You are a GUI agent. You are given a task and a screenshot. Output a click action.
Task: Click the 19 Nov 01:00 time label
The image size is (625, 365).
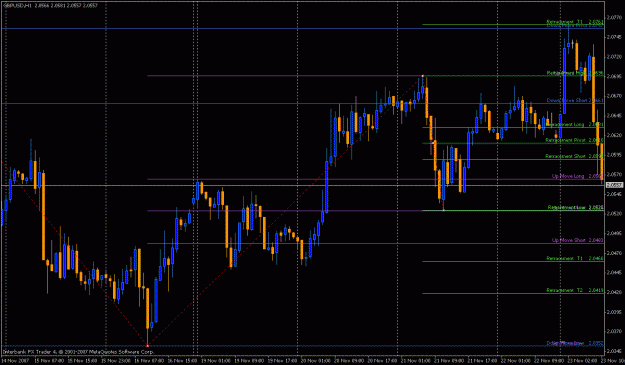point(216,361)
